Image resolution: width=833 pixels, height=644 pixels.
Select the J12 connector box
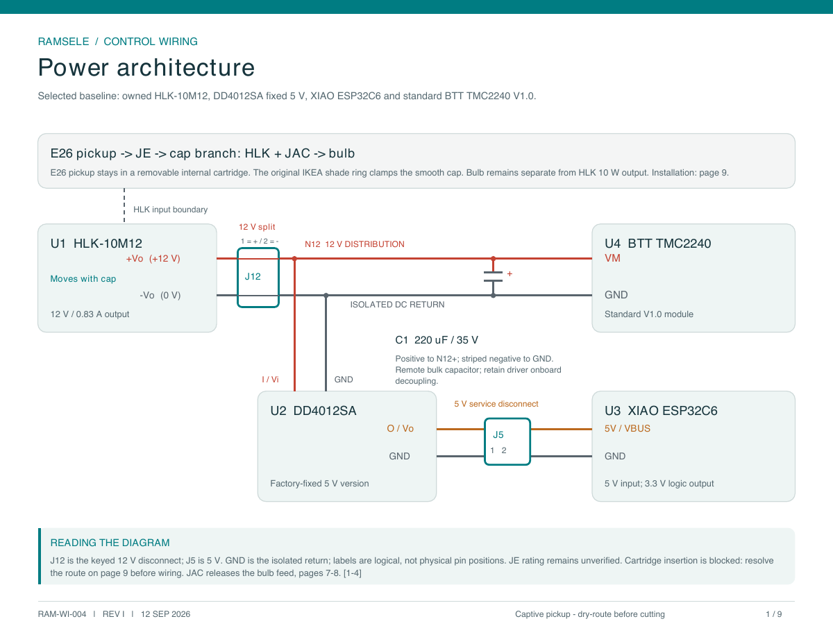point(258,277)
